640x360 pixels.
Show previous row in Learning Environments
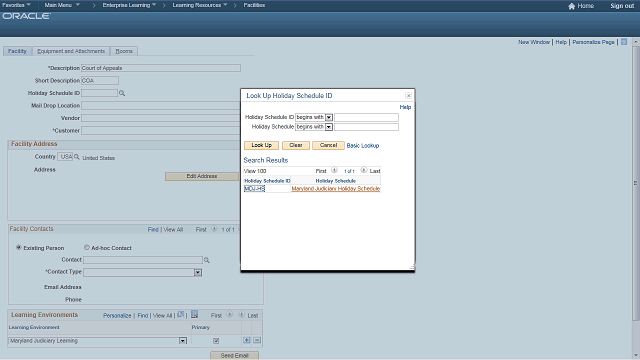[229, 315]
